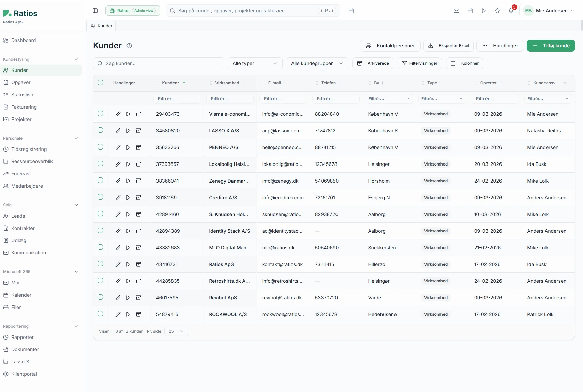
Task: Archive the Revibot ApS row
Action: tap(138, 298)
